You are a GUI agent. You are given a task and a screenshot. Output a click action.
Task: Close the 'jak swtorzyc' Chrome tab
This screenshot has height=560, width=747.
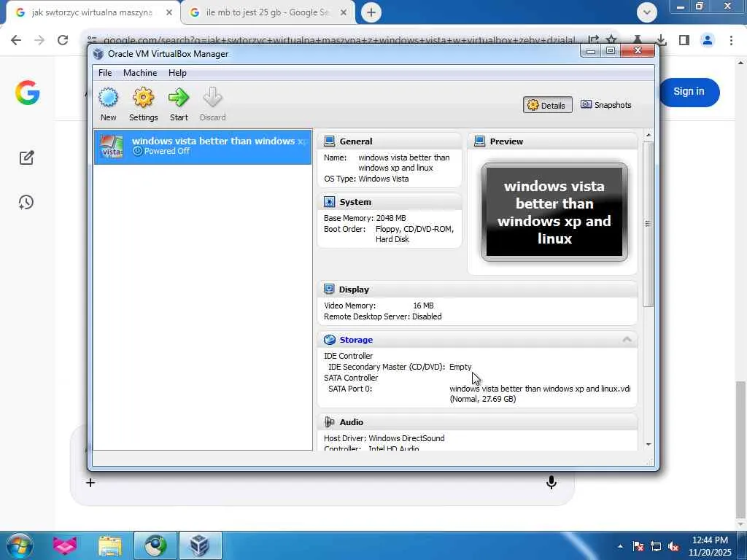point(169,12)
